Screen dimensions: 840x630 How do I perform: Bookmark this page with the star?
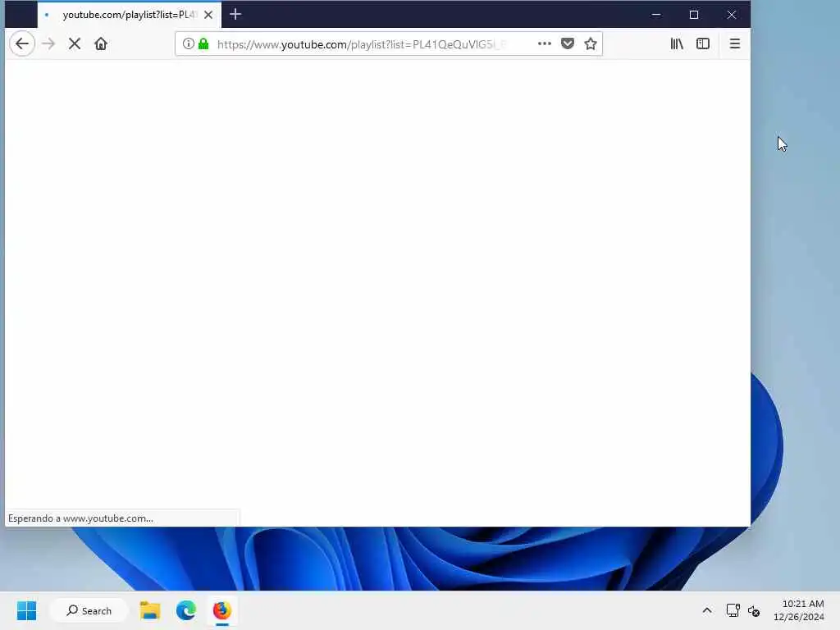pos(591,44)
